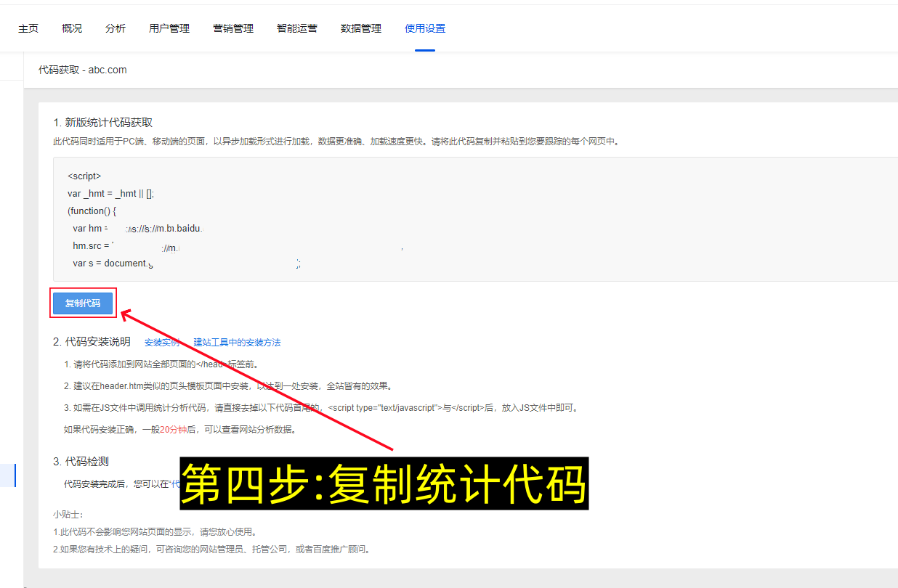The image size is (898, 588).
Task: Select 营销管理 from the top navigation
Action: click(232, 28)
